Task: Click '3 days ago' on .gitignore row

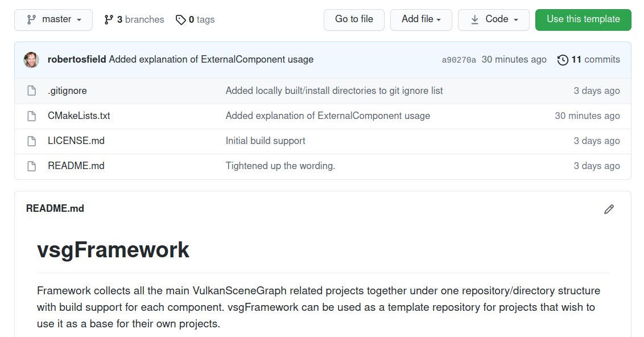Action: click(597, 91)
